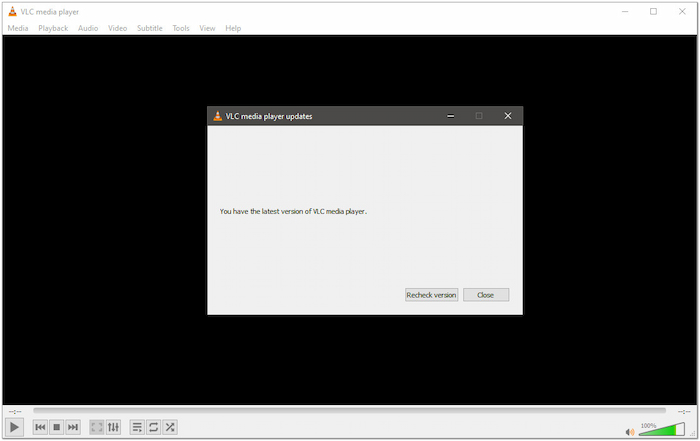The image size is (700, 441).
Task: Click Close button in updates dialog
Action: [486, 295]
